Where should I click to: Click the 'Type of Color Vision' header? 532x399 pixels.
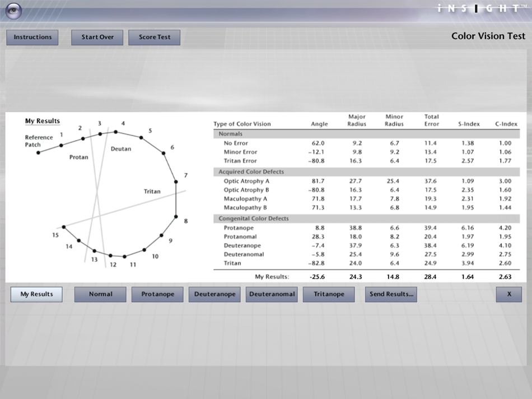coord(242,124)
